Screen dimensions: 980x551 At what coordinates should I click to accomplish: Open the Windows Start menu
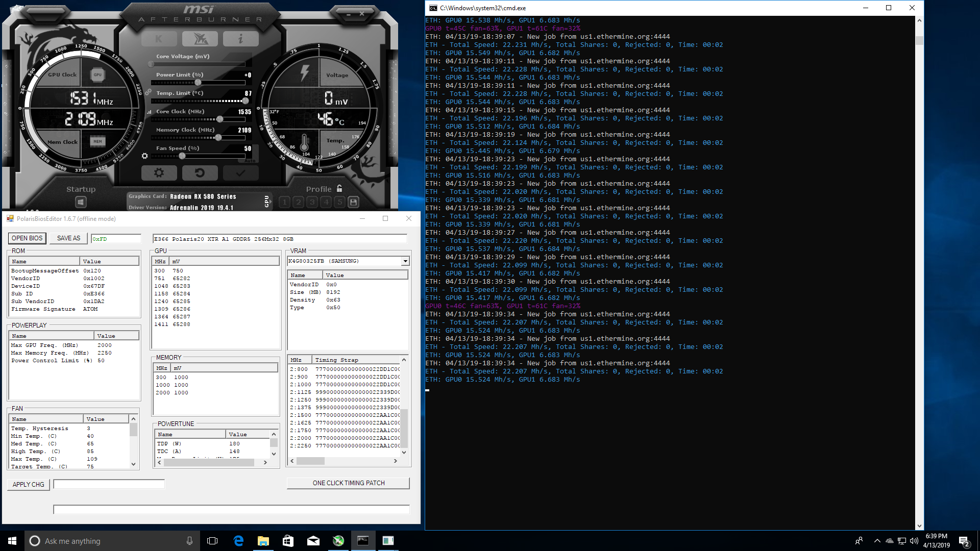12,541
